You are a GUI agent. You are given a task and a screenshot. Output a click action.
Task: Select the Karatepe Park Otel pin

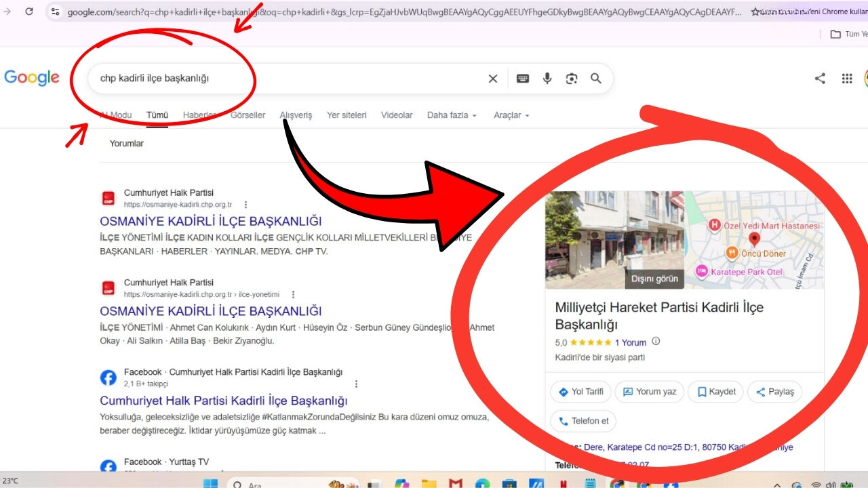(x=701, y=272)
